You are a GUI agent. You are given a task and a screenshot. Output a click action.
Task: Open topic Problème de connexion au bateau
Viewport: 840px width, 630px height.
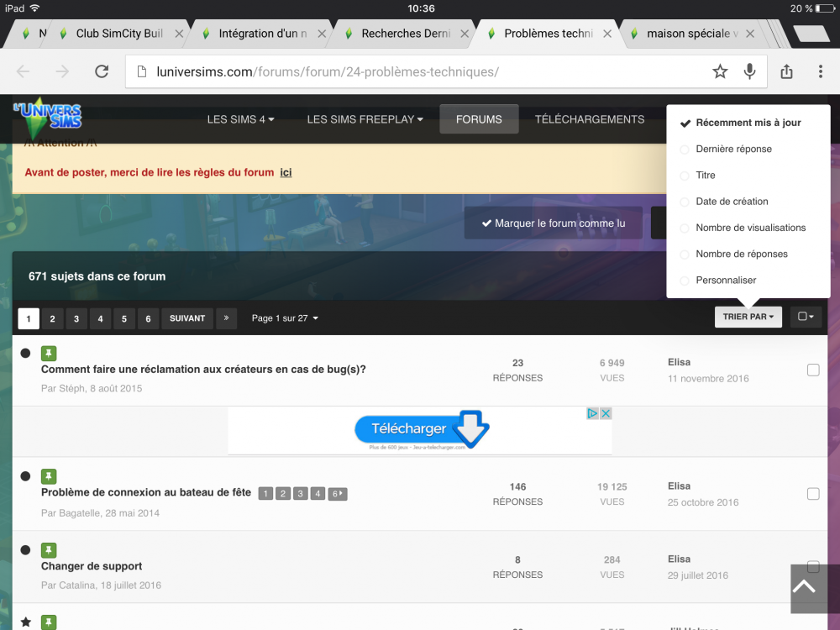click(145, 492)
